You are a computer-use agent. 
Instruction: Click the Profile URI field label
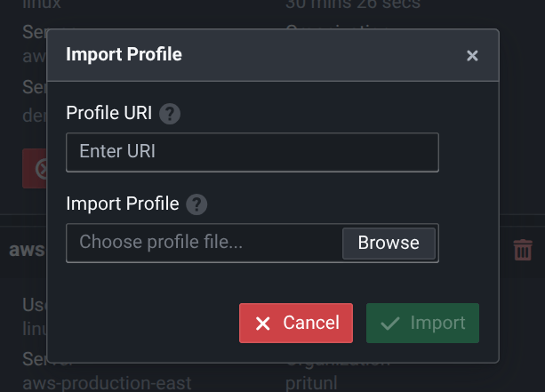click(x=108, y=114)
